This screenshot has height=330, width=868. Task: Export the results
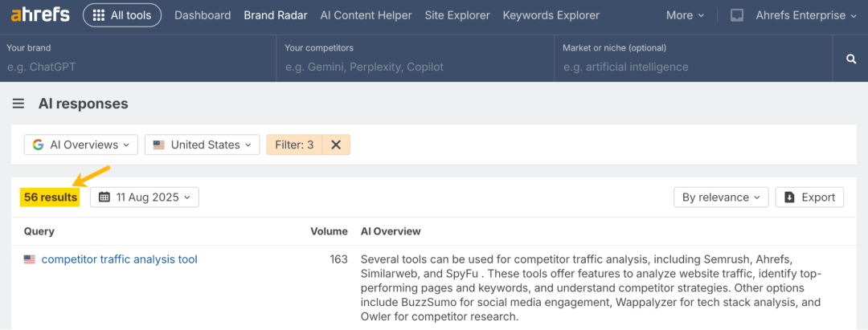[x=809, y=198]
